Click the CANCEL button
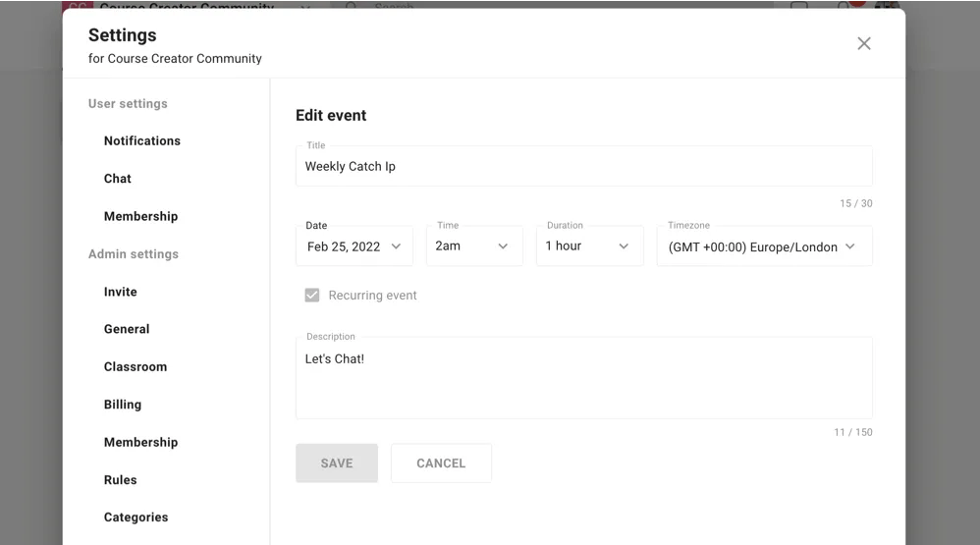 point(441,463)
